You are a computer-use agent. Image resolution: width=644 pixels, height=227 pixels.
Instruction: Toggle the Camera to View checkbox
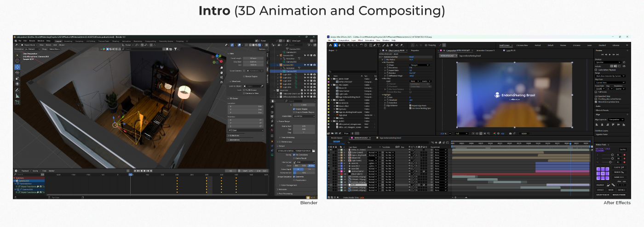pyautogui.click(x=244, y=93)
